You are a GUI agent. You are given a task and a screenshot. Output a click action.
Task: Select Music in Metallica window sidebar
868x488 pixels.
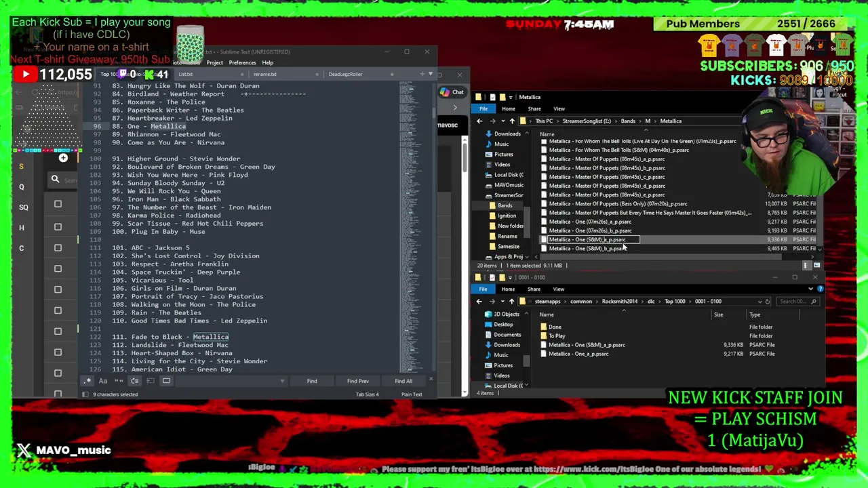coord(501,144)
